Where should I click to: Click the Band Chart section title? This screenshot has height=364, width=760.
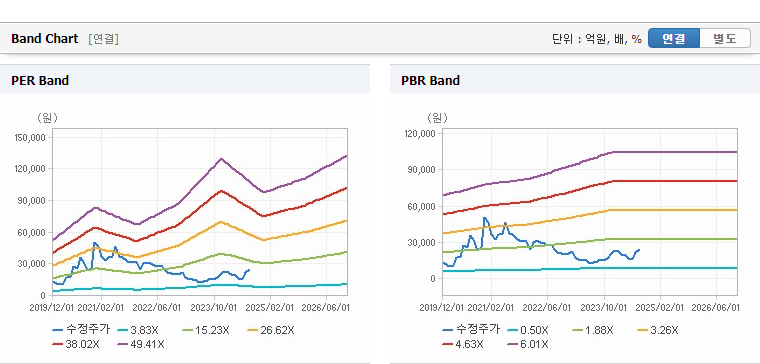45,39
